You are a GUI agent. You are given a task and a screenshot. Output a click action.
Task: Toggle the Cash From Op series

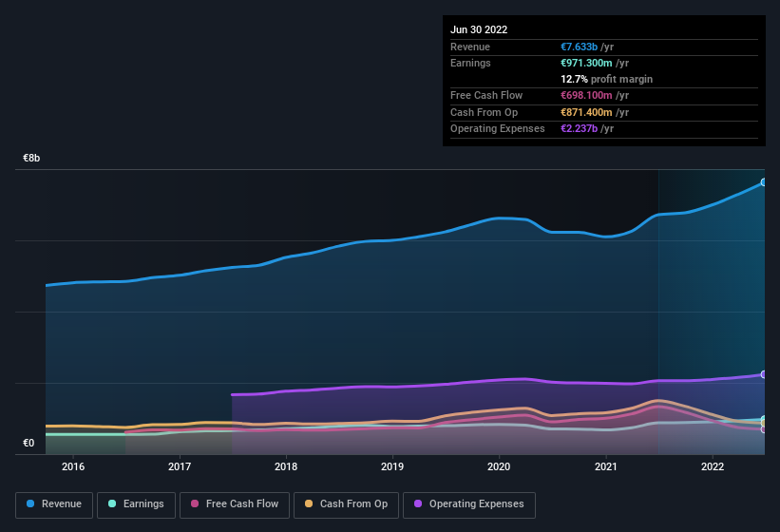click(346, 504)
